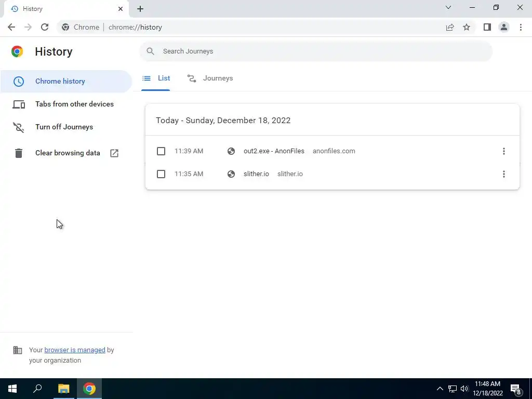Screen dimensions: 532x399
Task: Open File Explorer from the taskbar
Action: tap(63, 389)
